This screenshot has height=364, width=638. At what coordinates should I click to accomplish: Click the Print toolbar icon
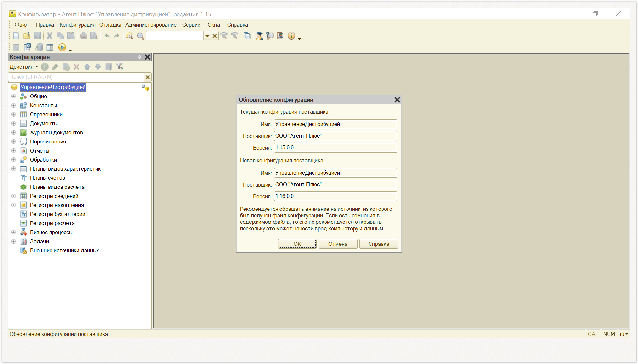point(84,36)
